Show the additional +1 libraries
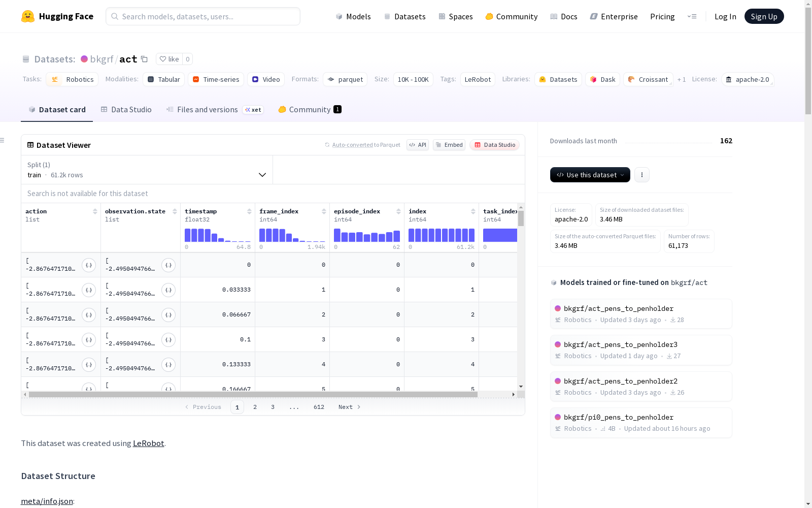 [x=682, y=79]
